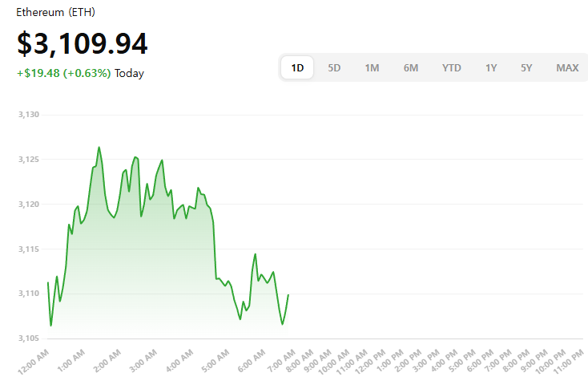Click the 3,130 y-axis label

pyautogui.click(x=28, y=115)
